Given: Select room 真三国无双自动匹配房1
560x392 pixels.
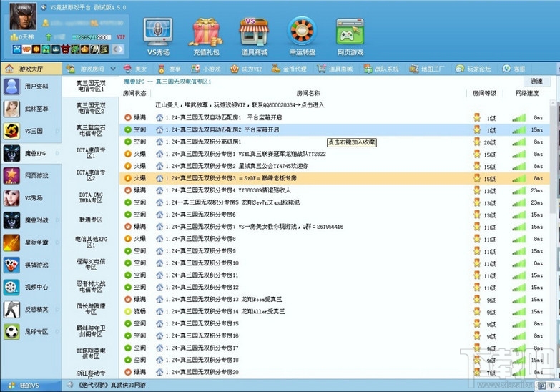Looking at the screenshot, I should (334, 117).
